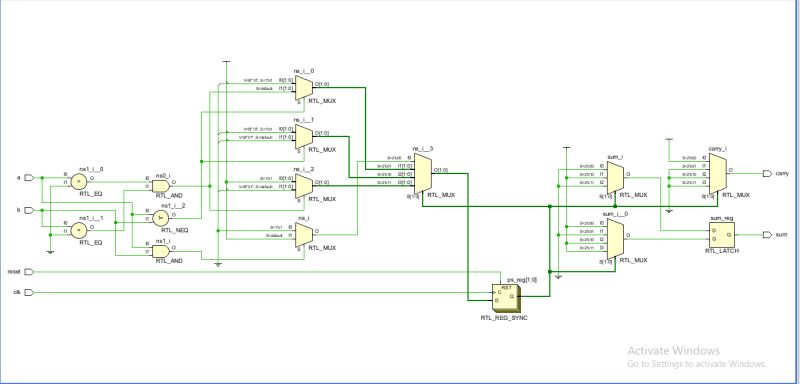Image resolution: width=800 pixels, height=384 pixels.
Task: Select the ns1_i__0 RTL_EQ comparator
Action: click(x=78, y=181)
